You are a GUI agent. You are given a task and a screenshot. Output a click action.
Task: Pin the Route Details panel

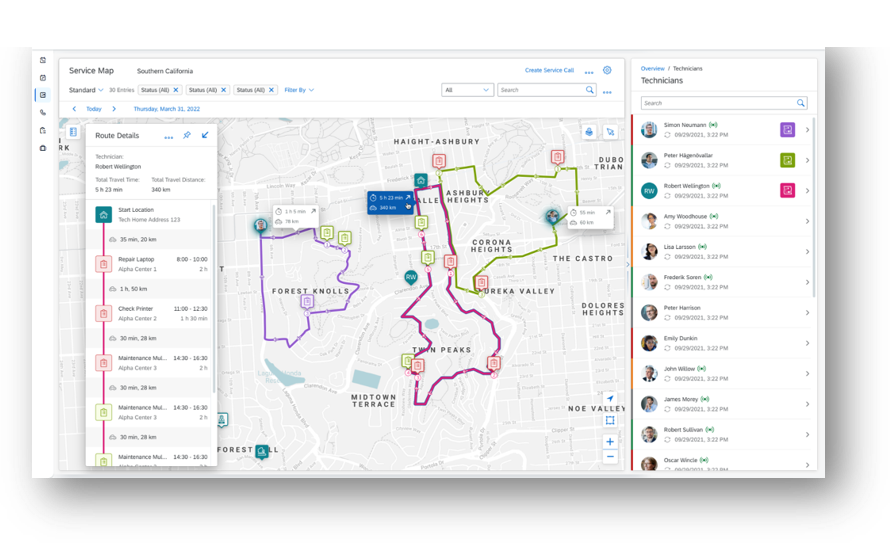coord(186,135)
